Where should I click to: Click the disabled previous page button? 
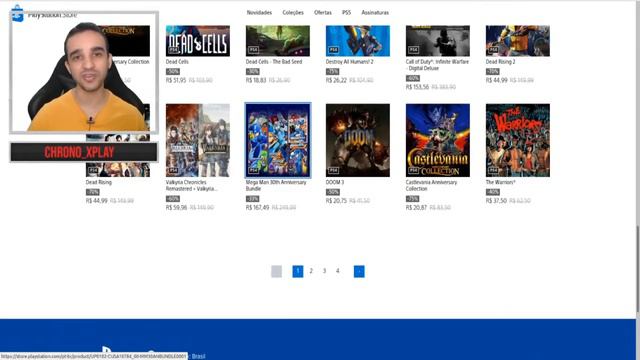click(276, 271)
